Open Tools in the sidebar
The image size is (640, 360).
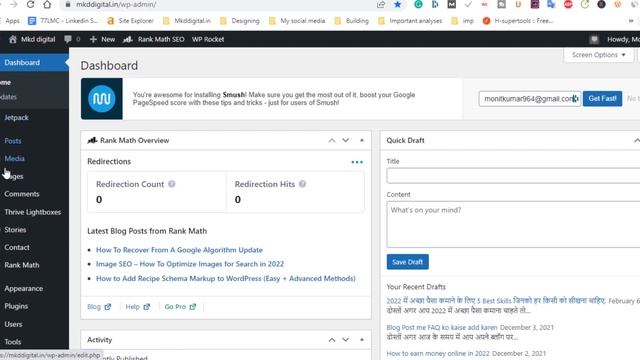[x=13, y=342]
